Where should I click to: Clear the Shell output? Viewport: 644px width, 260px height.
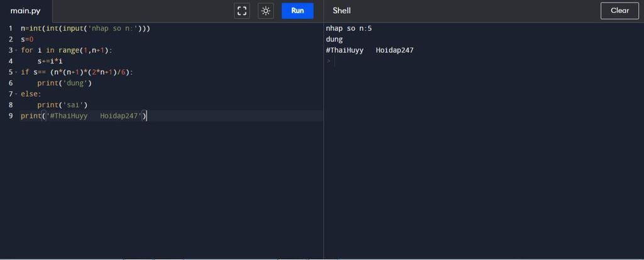619,11
